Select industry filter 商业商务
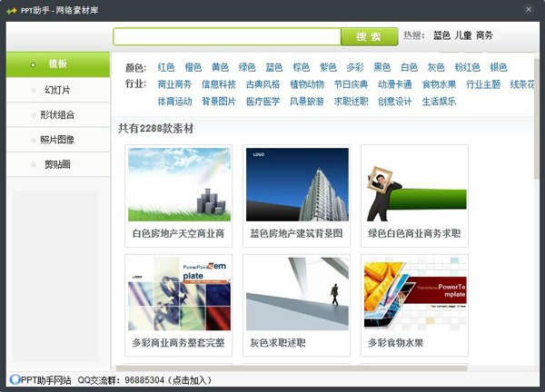Screen dimensions: 545x392 [x=174, y=84]
